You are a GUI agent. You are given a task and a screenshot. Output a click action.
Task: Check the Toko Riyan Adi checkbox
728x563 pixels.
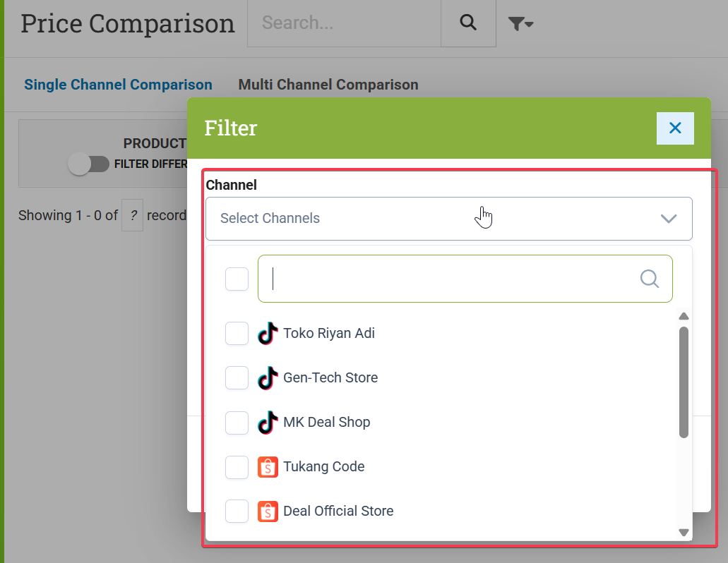click(237, 333)
